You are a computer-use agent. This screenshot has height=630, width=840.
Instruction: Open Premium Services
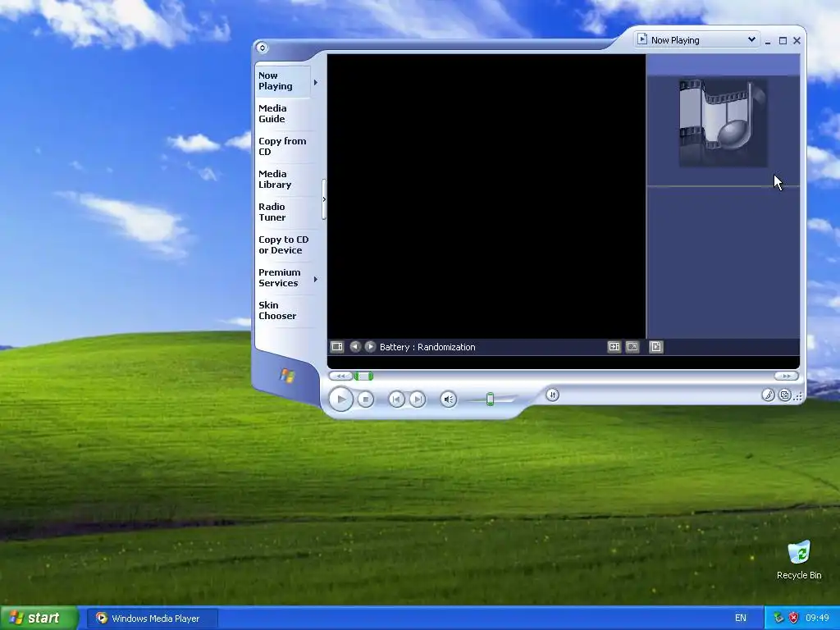click(x=282, y=277)
